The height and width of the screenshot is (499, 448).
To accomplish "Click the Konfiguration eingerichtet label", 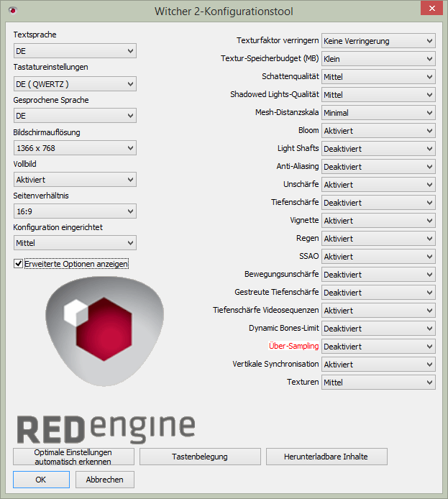I will click(x=58, y=227).
